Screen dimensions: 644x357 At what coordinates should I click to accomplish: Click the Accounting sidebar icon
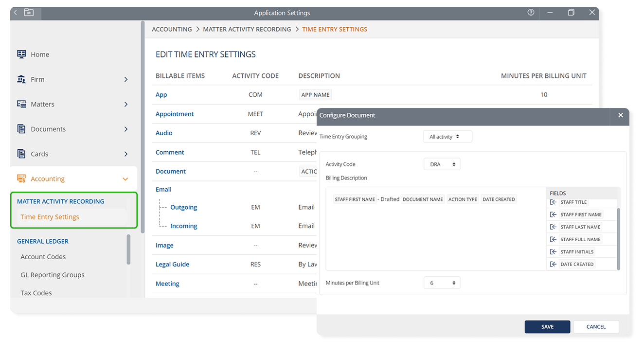tap(21, 178)
